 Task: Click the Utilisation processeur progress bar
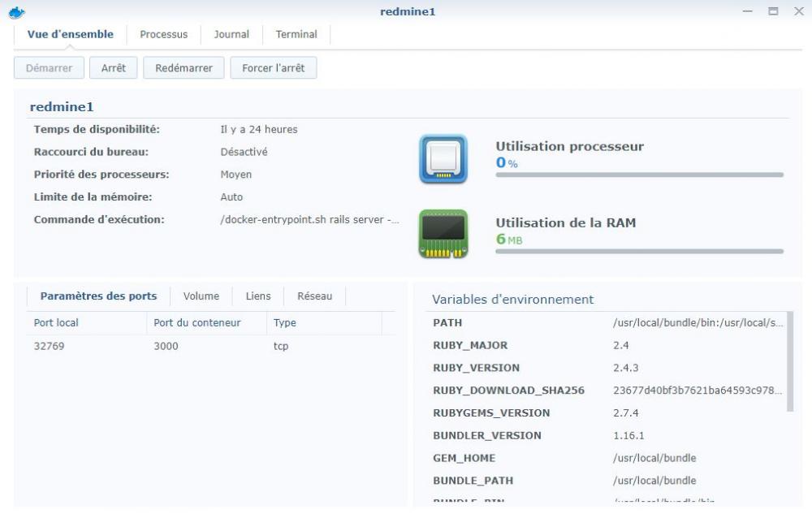pyautogui.click(x=639, y=175)
